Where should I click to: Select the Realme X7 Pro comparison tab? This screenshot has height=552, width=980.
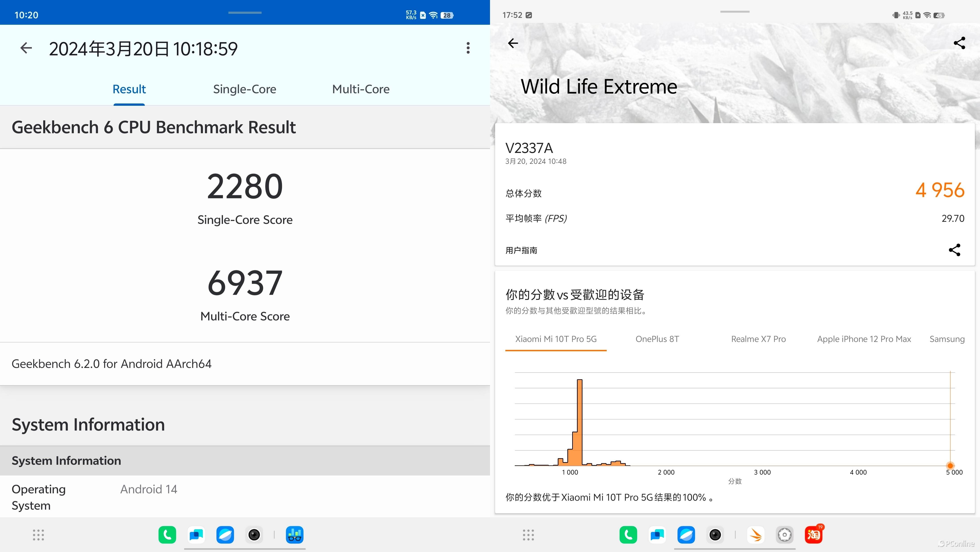tap(758, 339)
